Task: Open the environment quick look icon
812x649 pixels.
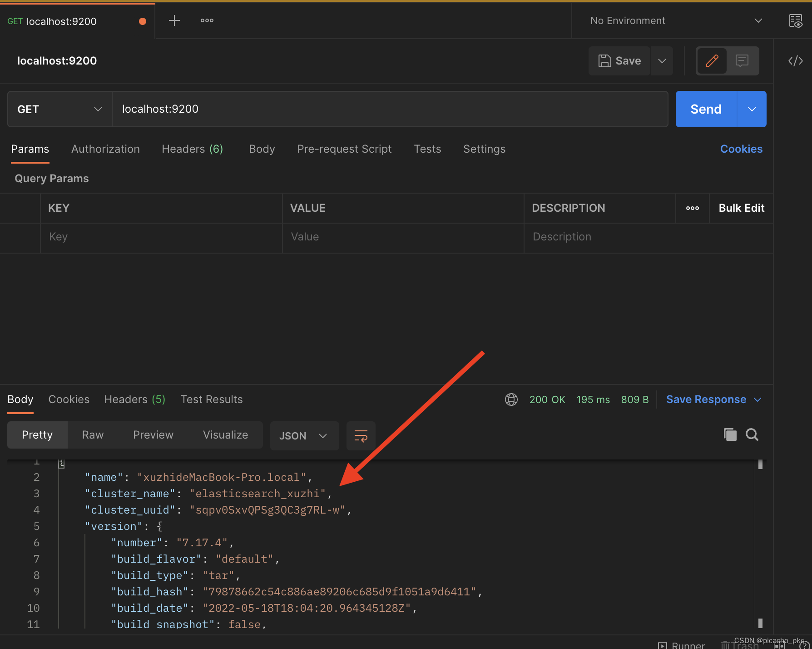Action: tap(795, 21)
